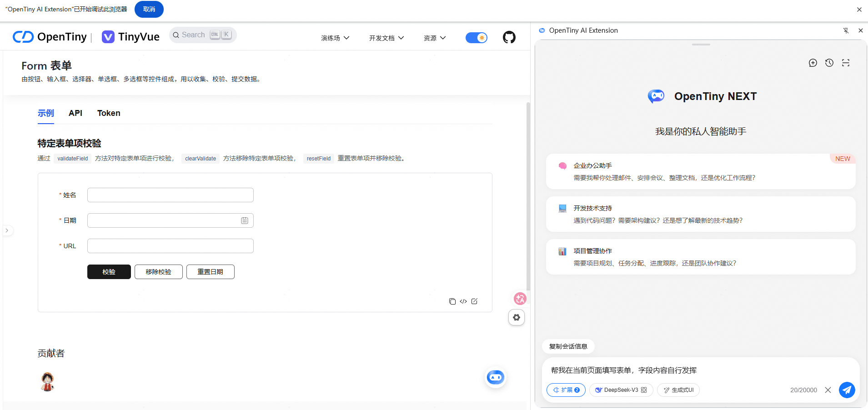Open the demo in the playground editor
The width and height of the screenshot is (868, 410).
474,301
